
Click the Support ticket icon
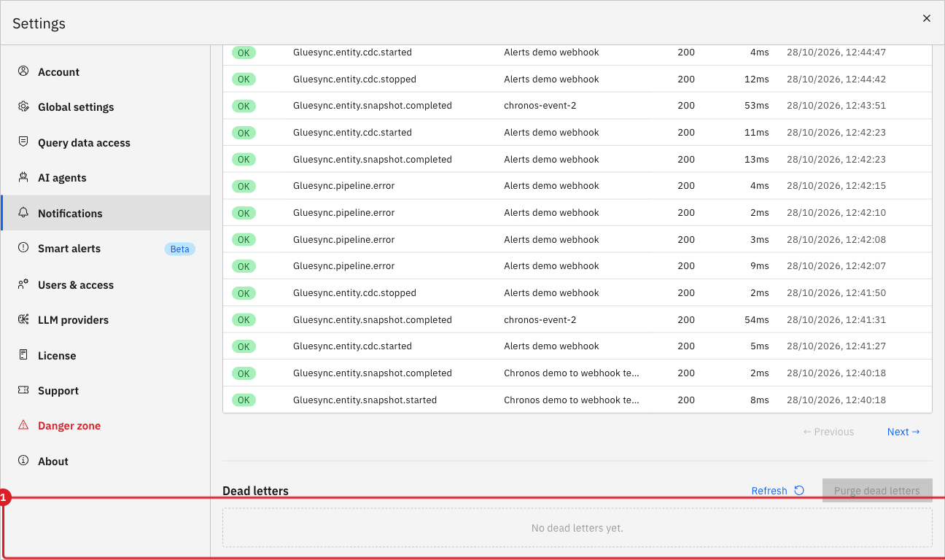[23, 390]
